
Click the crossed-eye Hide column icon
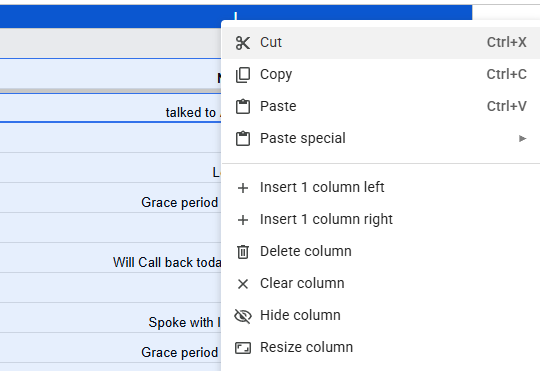[x=243, y=316]
